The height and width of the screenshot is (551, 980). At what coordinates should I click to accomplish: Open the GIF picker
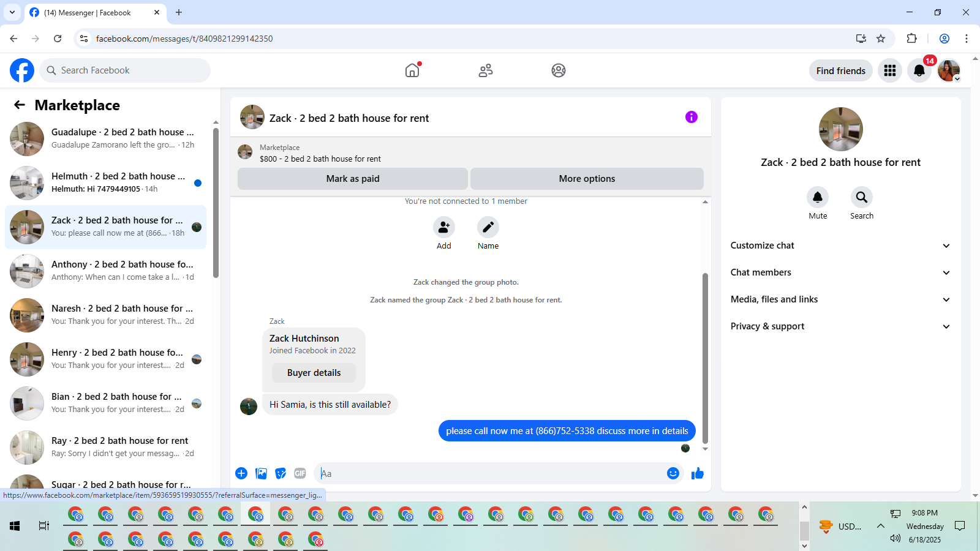[300, 473]
